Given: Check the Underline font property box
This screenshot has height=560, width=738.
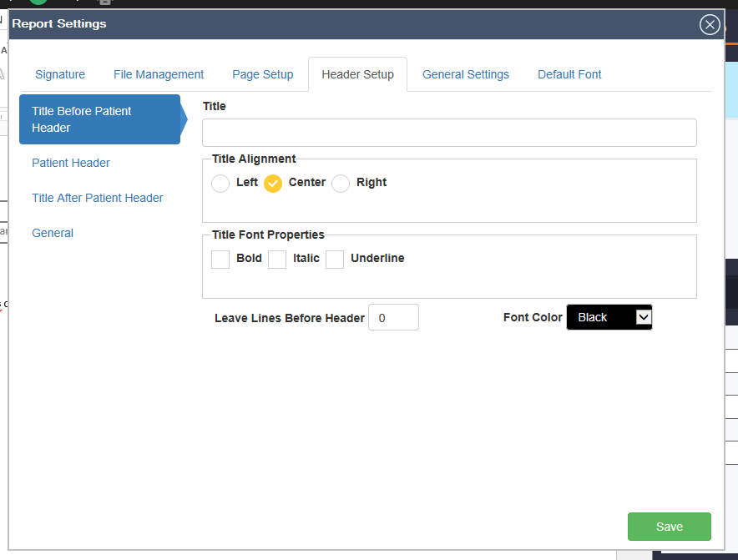Looking at the screenshot, I should tap(335, 260).
